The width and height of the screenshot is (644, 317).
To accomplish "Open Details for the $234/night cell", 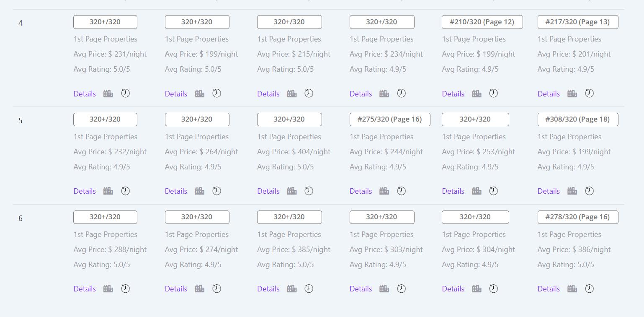I will click(361, 94).
